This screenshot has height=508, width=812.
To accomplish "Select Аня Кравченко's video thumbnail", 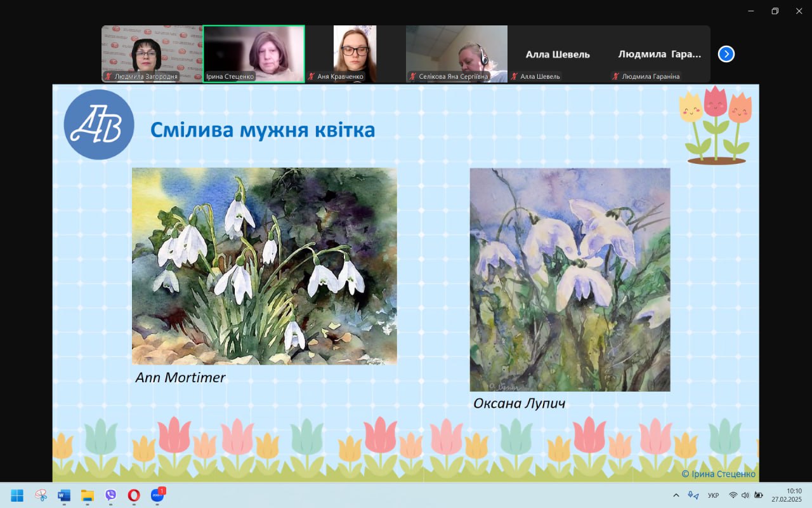I will tap(355, 54).
